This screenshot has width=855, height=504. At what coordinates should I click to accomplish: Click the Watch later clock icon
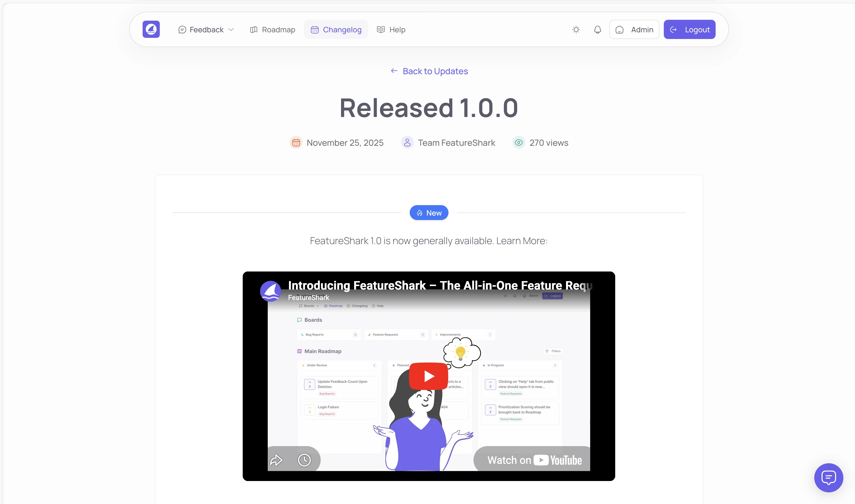click(304, 460)
